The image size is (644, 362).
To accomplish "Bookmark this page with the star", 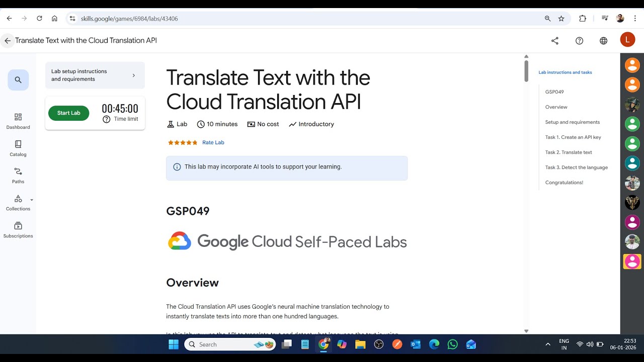I will click(x=561, y=19).
